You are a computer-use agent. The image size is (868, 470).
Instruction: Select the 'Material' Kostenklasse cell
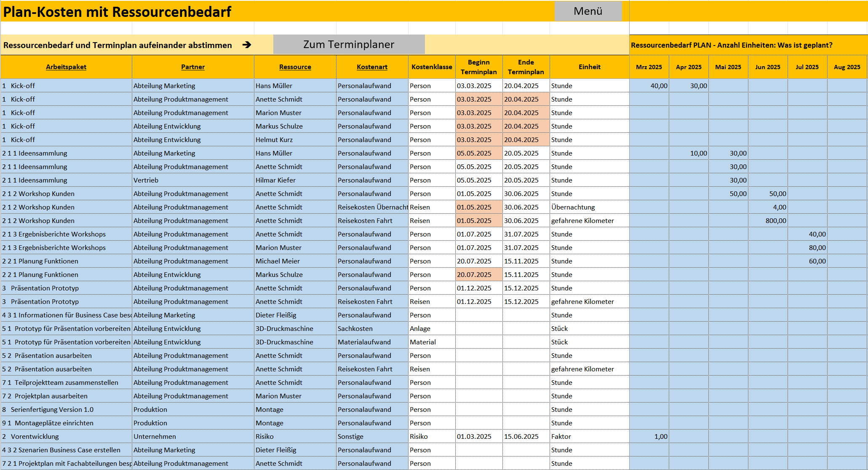point(432,342)
